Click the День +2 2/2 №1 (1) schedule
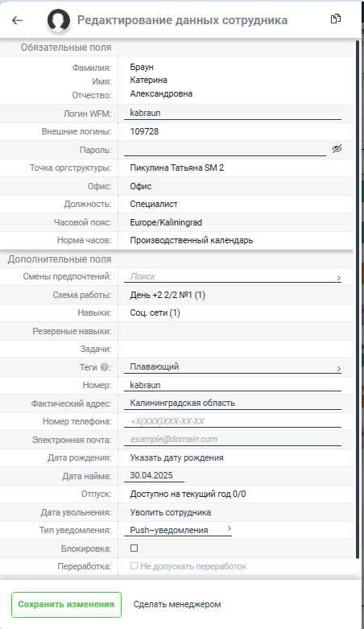This screenshot has height=629, width=364. pyautogui.click(x=168, y=295)
